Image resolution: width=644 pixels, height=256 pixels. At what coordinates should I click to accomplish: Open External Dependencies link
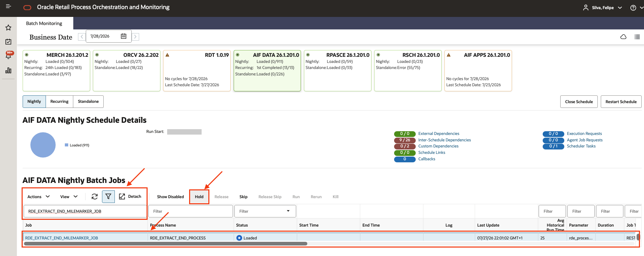[439, 134]
